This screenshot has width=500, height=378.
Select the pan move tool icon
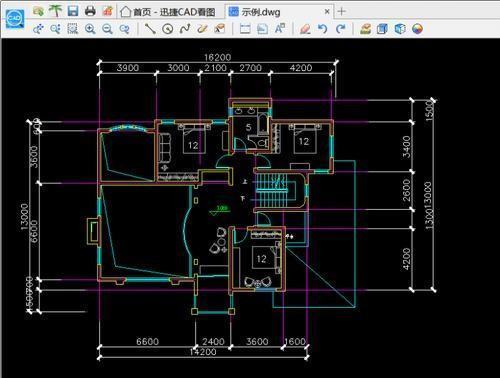tap(38, 29)
